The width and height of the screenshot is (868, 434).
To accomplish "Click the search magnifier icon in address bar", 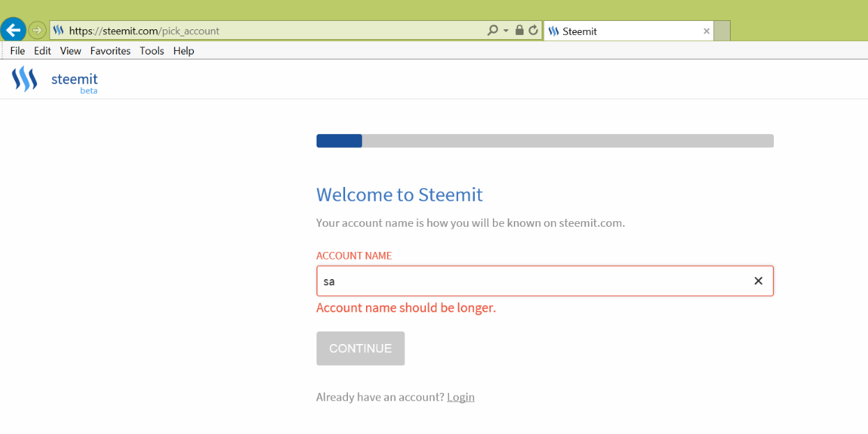I will pyautogui.click(x=493, y=31).
